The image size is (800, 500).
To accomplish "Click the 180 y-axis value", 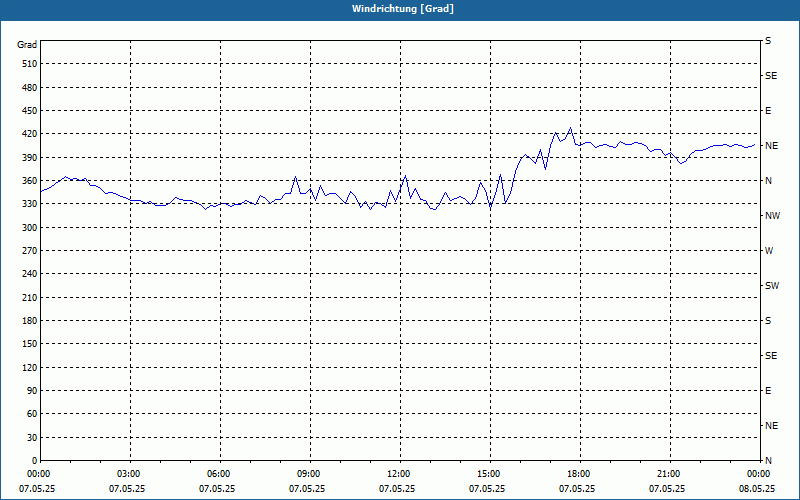I will (30, 321).
